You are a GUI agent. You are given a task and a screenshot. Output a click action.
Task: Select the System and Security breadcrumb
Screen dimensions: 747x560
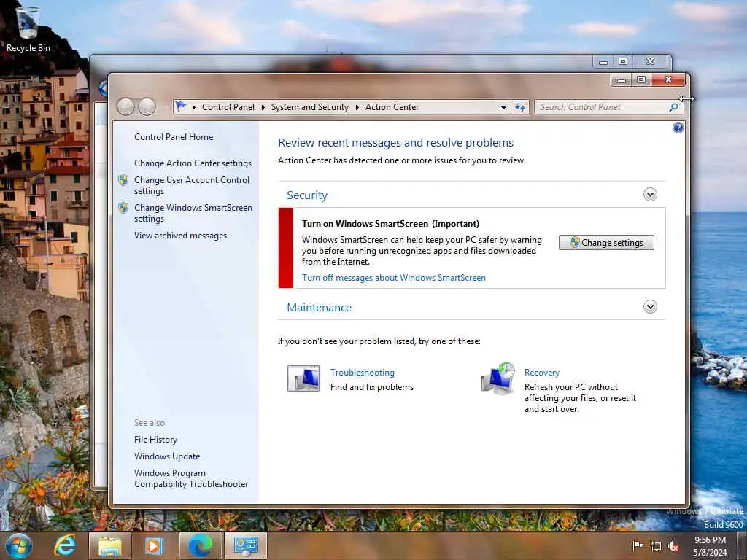coord(309,107)
